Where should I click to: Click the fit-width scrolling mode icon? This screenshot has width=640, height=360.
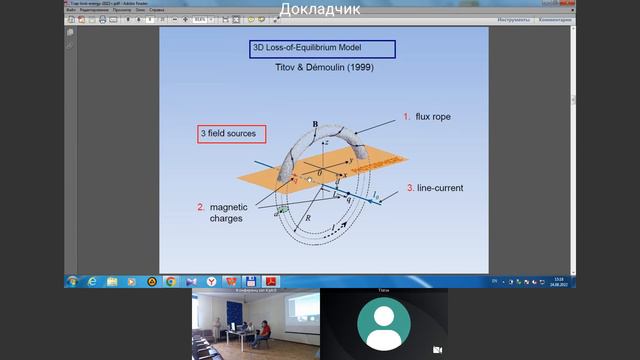click(225, 20)
